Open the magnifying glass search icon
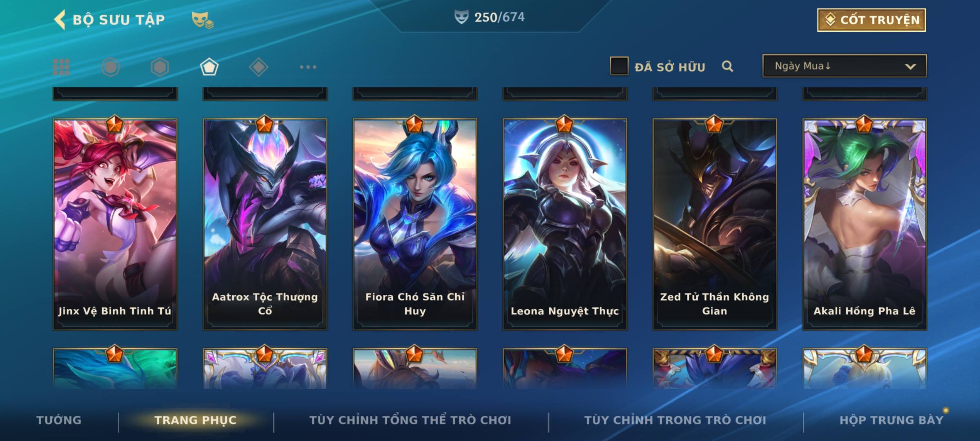Image resolution: width=980 pixels, height=441 pixels. (x=727, y=66)
